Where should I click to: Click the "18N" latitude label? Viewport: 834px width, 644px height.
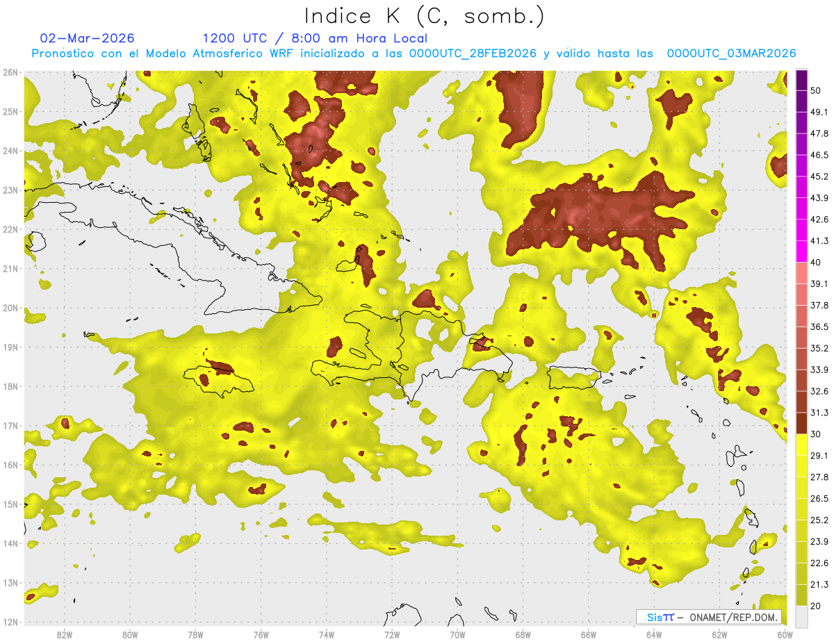tap(10, 386)
